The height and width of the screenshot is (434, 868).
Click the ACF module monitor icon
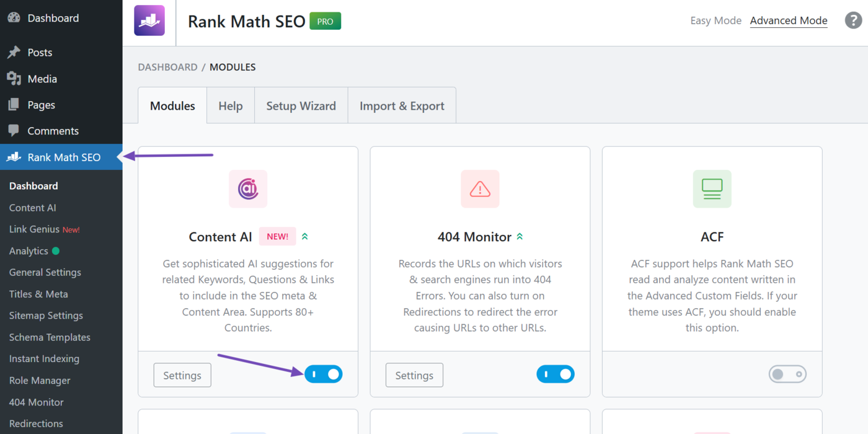pyautogui.click(x=712, y=188)
